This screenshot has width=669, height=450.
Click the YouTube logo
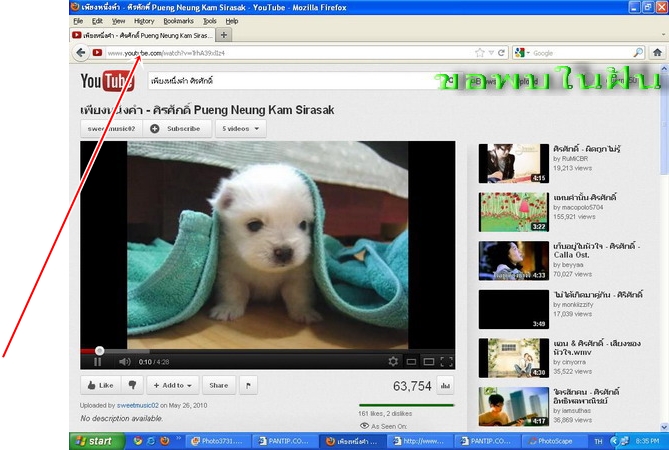click(108, 81)
